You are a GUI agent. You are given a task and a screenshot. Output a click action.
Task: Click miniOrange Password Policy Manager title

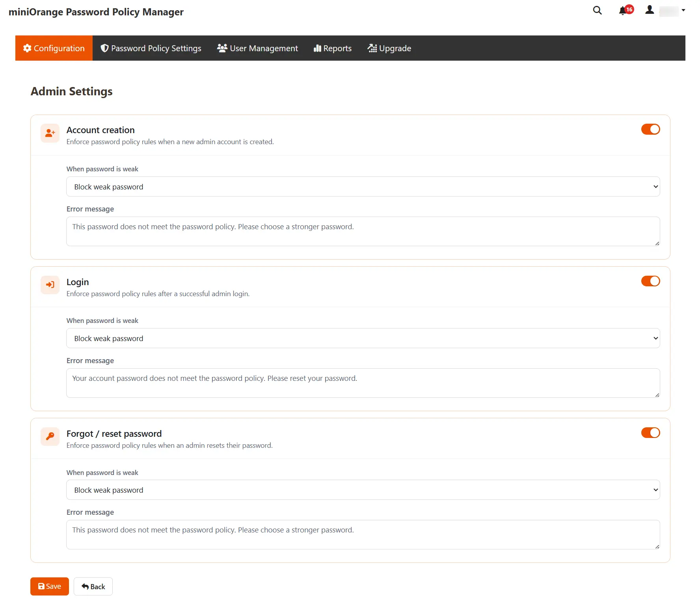click(96, 12)
